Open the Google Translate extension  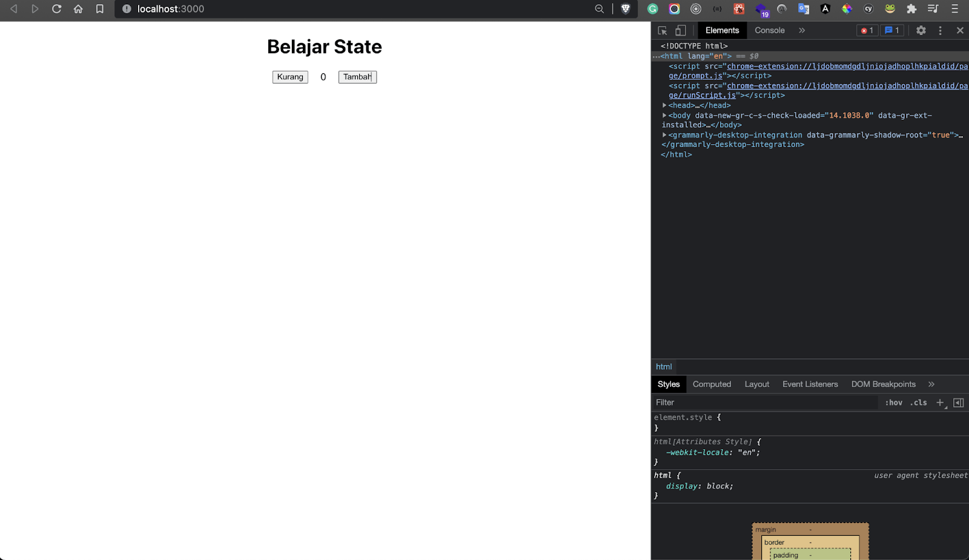[804, 9]
